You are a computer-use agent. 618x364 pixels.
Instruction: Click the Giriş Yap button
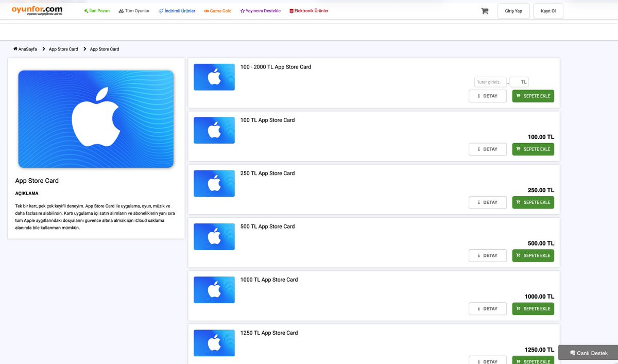pos(513,11)
